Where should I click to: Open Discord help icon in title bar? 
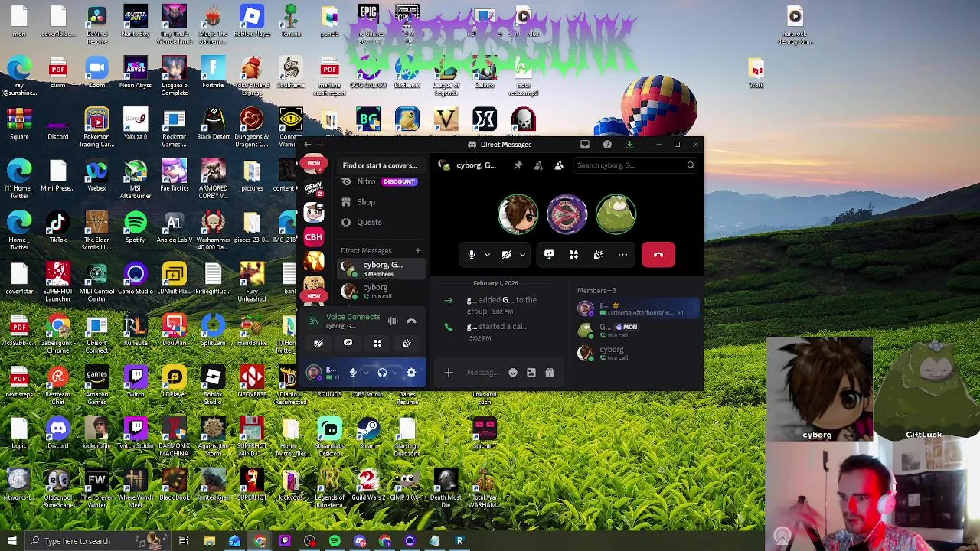[607, 145]
